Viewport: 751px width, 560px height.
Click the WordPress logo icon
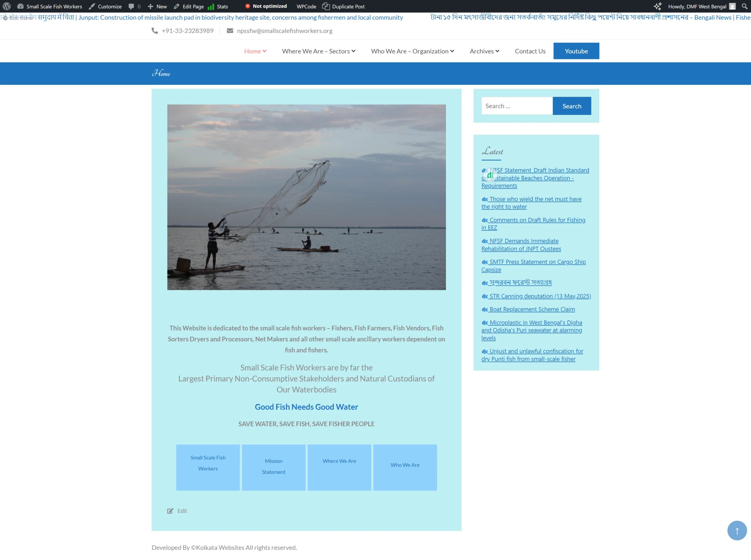pyautogui.click(x=7, y=6)
